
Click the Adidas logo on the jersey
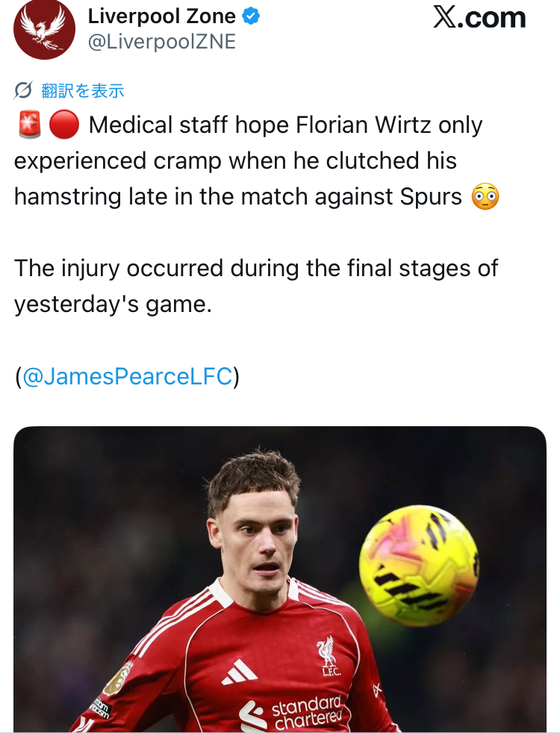coord(239,674)
